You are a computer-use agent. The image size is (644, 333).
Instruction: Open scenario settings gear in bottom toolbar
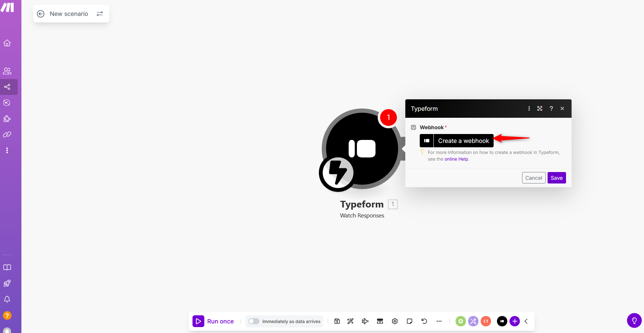pos(395,321)
